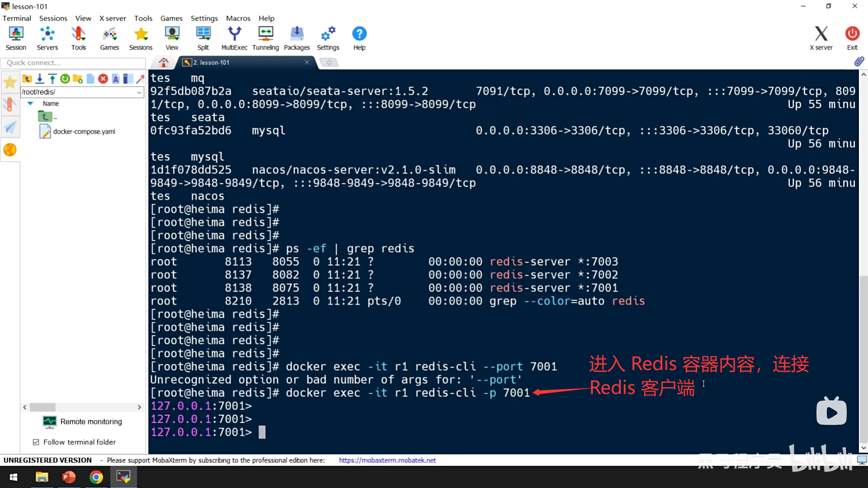Screen dimensions: 868x488
Task: Click the Name column sort arrow
Action: coord(30,103)
